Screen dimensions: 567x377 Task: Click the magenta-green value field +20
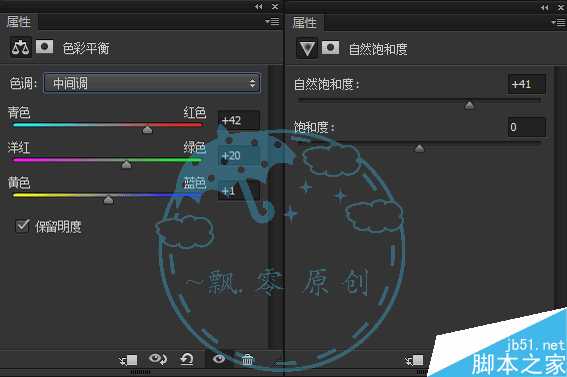pos(239,155)
